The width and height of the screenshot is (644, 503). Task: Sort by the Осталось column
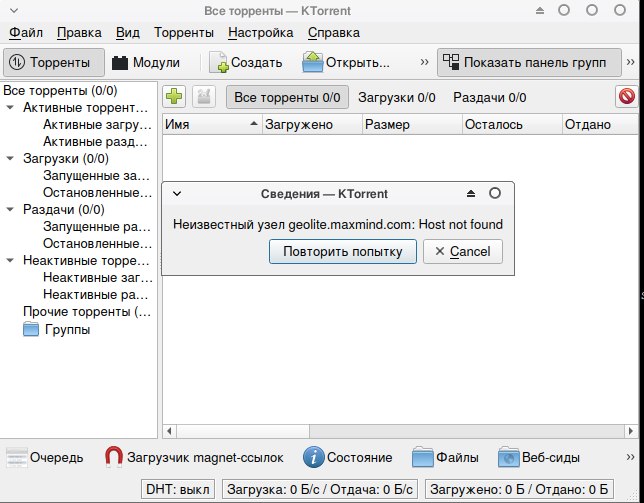click(512, 124)
